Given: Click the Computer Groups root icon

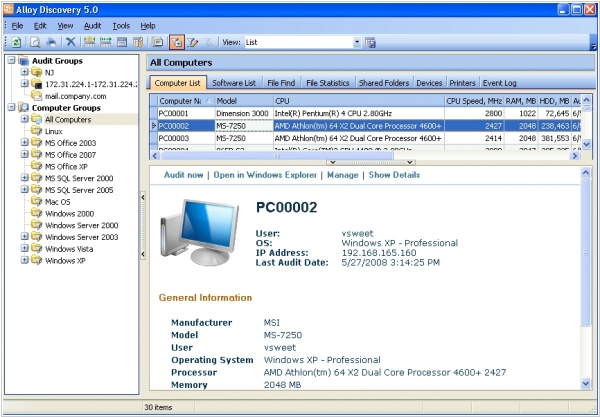Looking at the screenshot, I should pyautogui.click(x=24, y=108).
